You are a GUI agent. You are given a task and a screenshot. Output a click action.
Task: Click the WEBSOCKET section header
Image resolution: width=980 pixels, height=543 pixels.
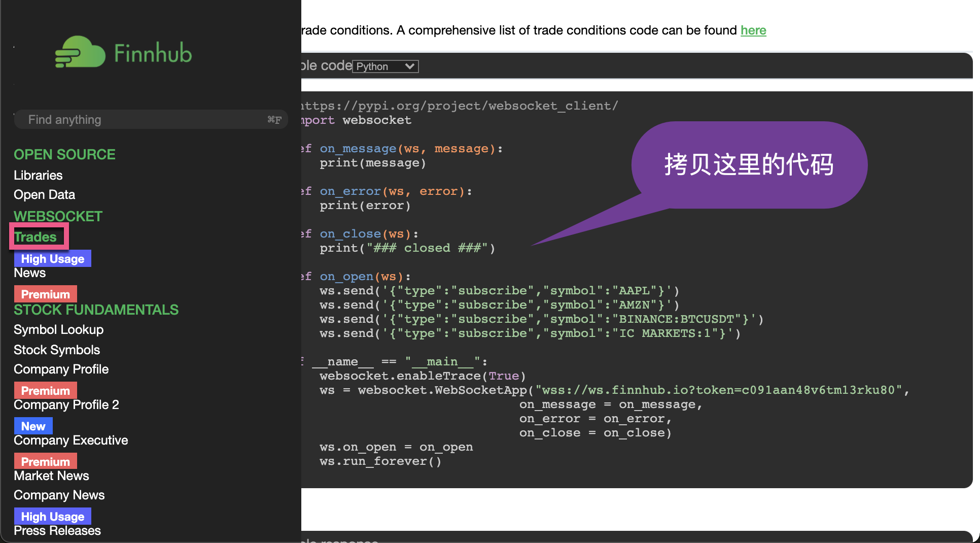57,216
